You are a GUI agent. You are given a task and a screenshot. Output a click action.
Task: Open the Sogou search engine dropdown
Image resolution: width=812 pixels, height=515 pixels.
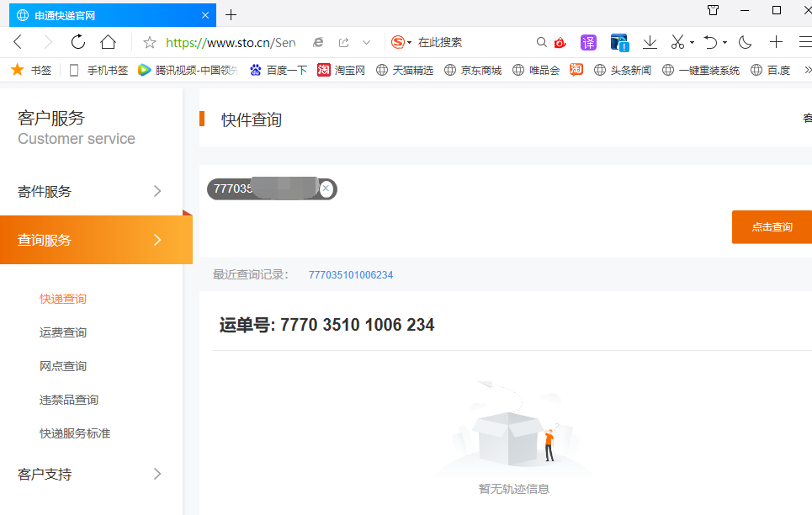[x=401, y=42]
